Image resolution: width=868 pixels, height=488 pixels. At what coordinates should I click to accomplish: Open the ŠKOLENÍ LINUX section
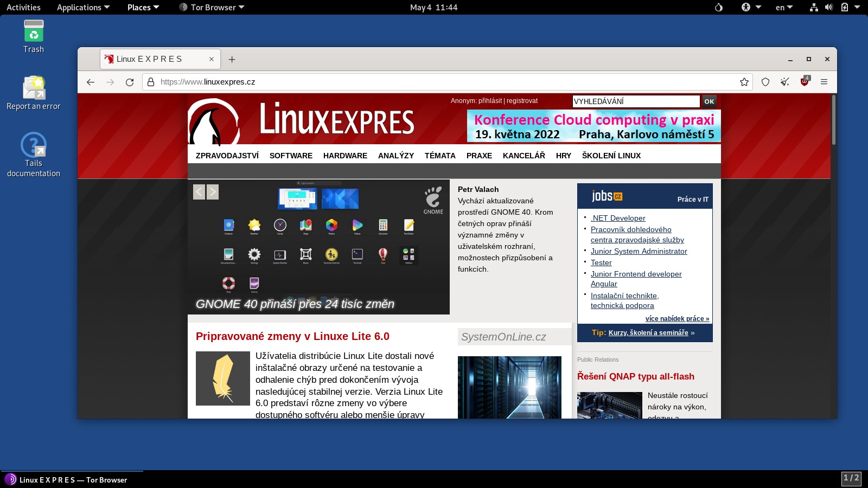coord(611,156)
